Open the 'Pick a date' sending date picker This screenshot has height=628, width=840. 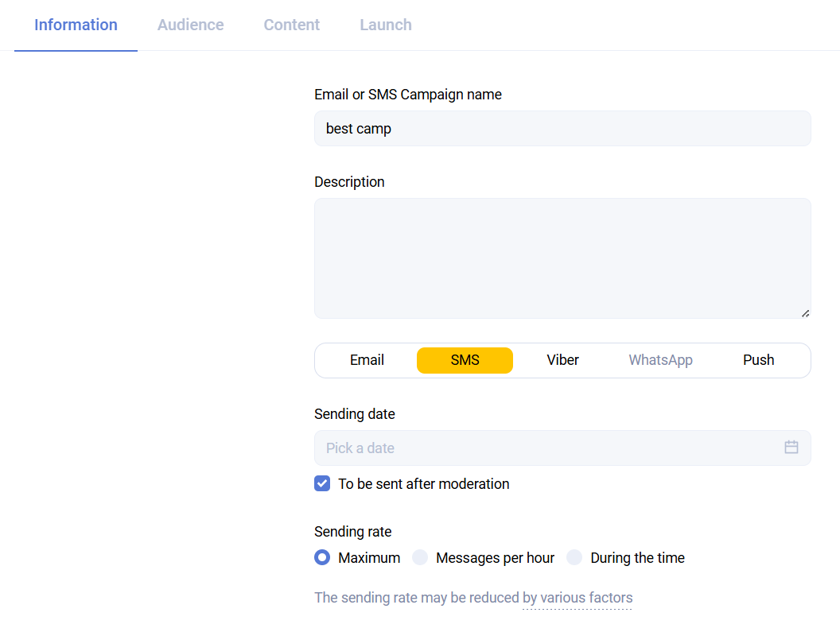click(549, 448)
